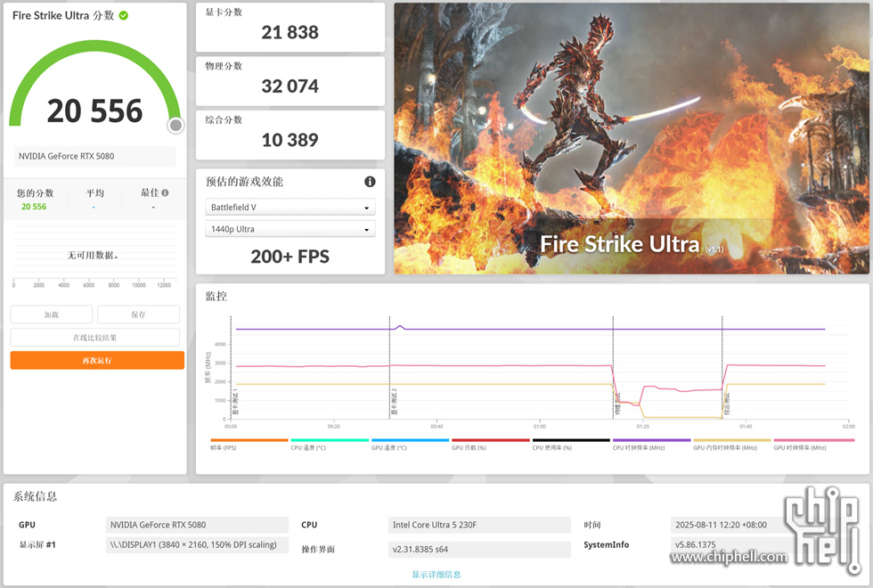873x588 pixels.
Task: Open the estimated game performance info icon
Action: click(x=370, y=182)
